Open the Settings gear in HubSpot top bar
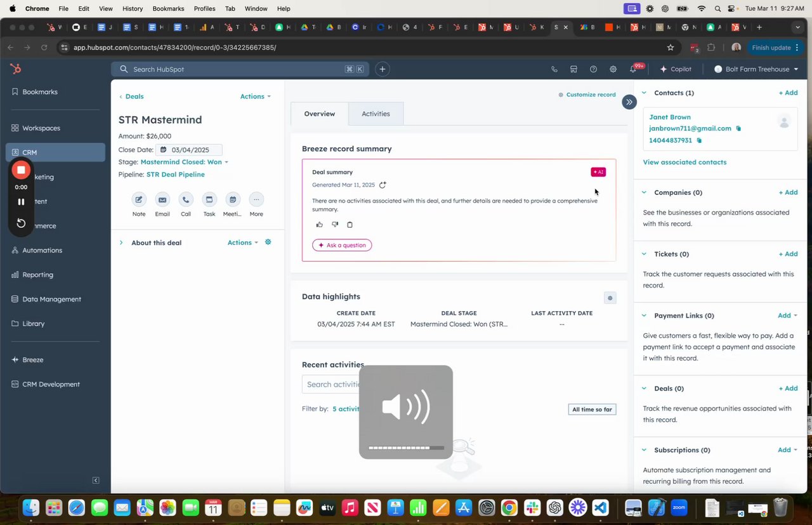 click(x=613, y=69)
